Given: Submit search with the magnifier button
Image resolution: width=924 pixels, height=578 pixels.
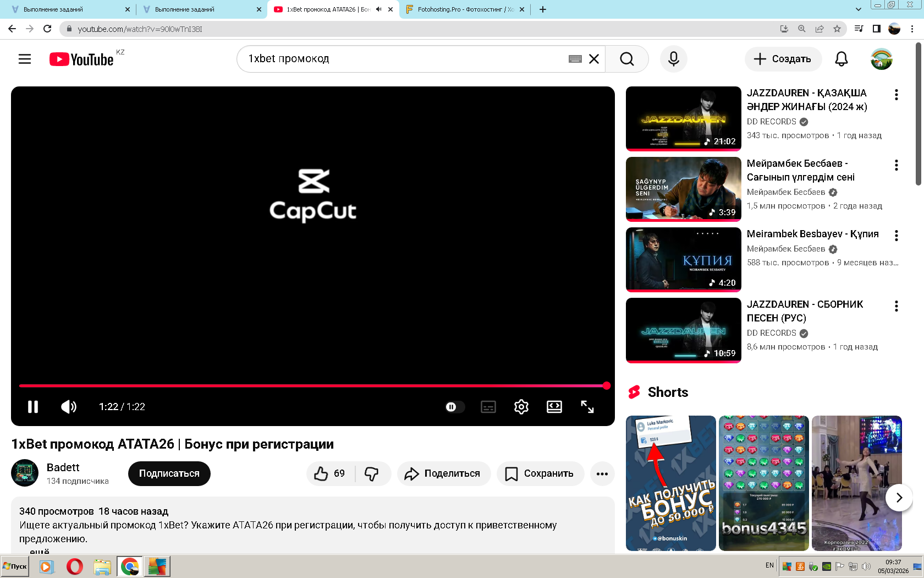Looking at the screenshot, I should 627,59.
